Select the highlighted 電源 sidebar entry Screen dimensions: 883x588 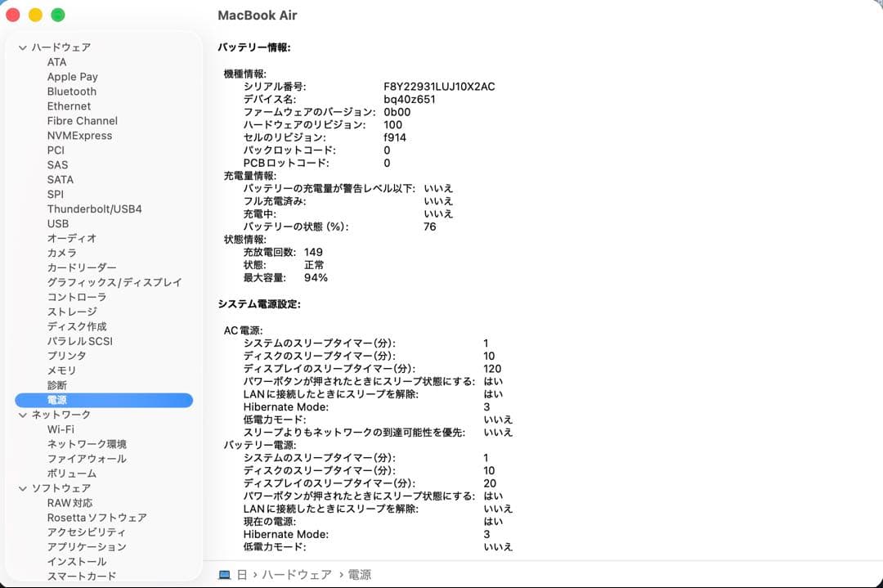point(59,400)
